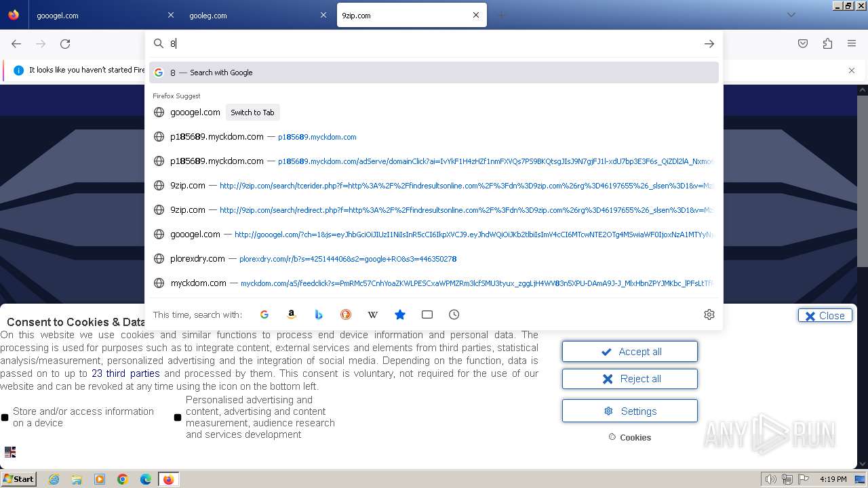
Task: Click the Cookies link below Settings
Action: [x=630, y=437]
